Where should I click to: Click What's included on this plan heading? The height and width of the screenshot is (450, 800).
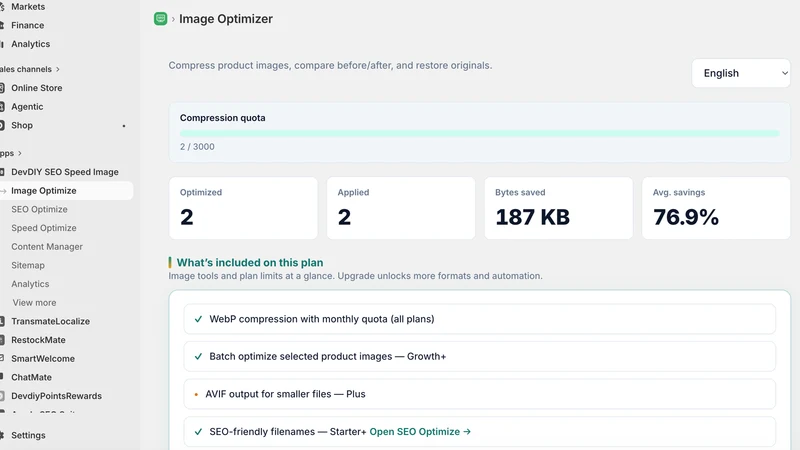click(250, 262)
